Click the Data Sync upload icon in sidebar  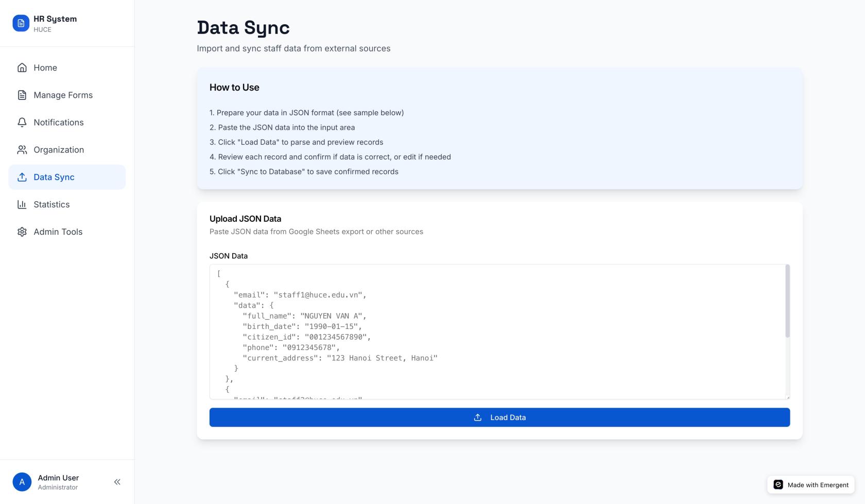(22, 177)
